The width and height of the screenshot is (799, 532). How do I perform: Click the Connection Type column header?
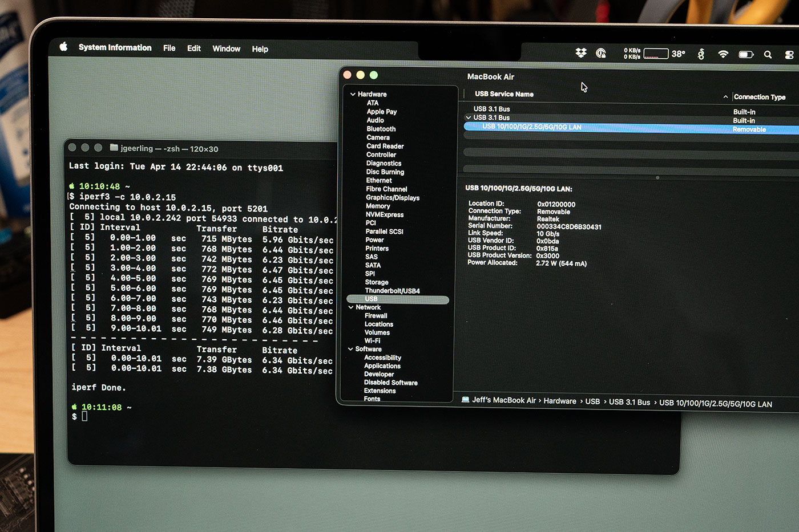[760, 97]
